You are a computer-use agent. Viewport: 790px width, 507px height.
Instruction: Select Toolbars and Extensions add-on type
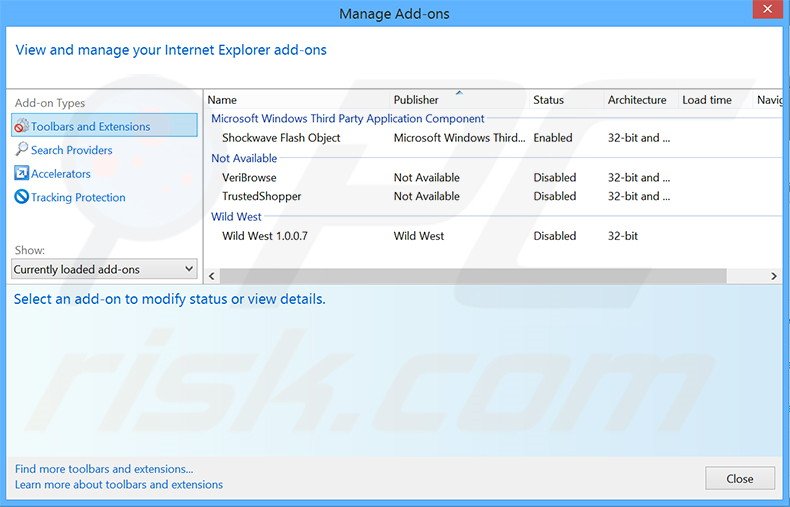(x=104, y=125)
